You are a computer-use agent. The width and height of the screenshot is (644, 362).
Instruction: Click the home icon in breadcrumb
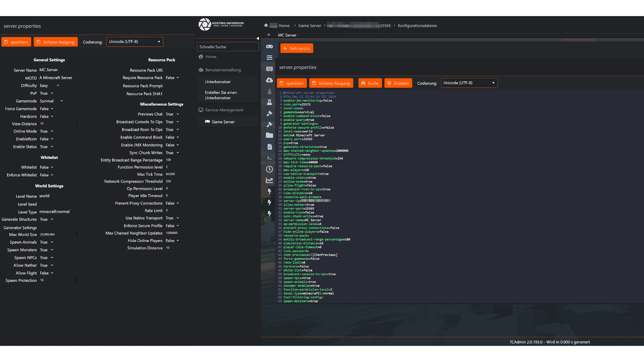pos(266,25)
